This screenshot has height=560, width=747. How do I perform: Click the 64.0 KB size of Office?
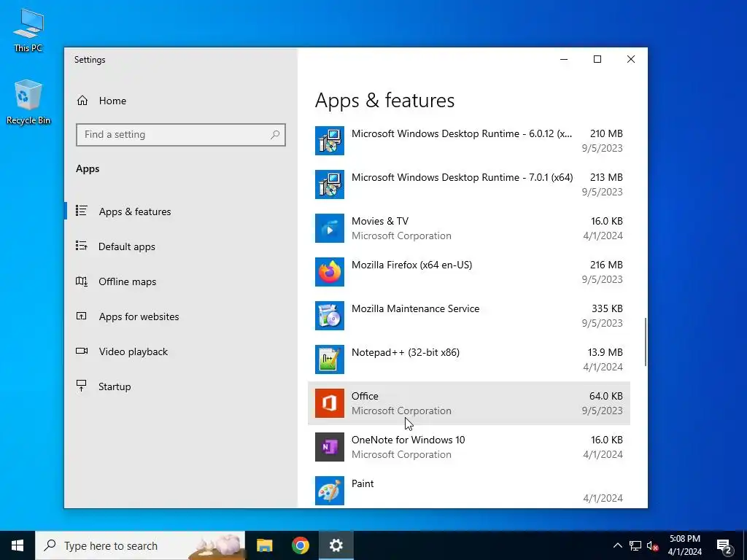(x=606, y=396)
